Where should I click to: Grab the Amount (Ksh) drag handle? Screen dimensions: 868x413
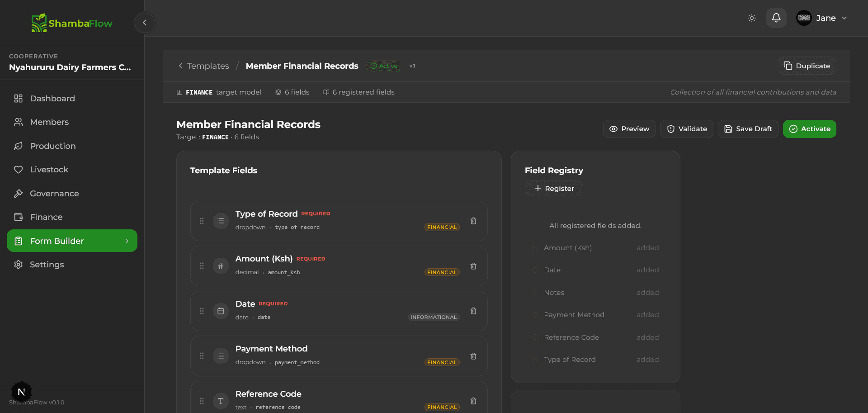pos(202,266)
